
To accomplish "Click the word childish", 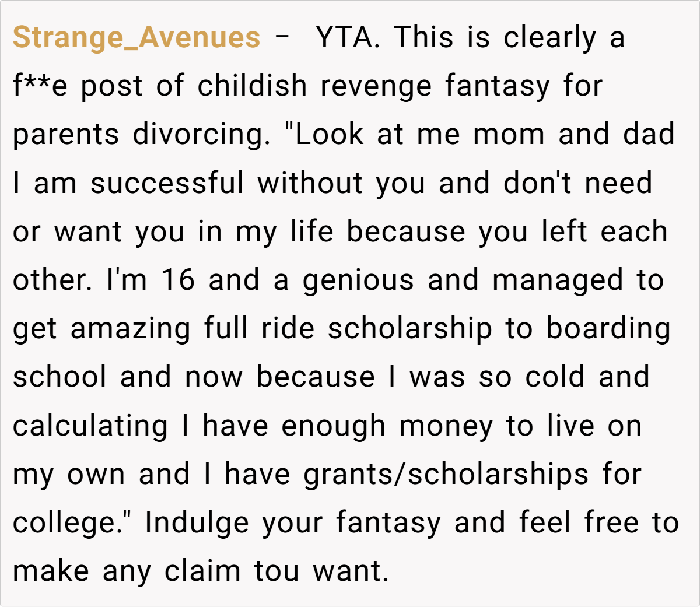I will (x=252, y=86).
